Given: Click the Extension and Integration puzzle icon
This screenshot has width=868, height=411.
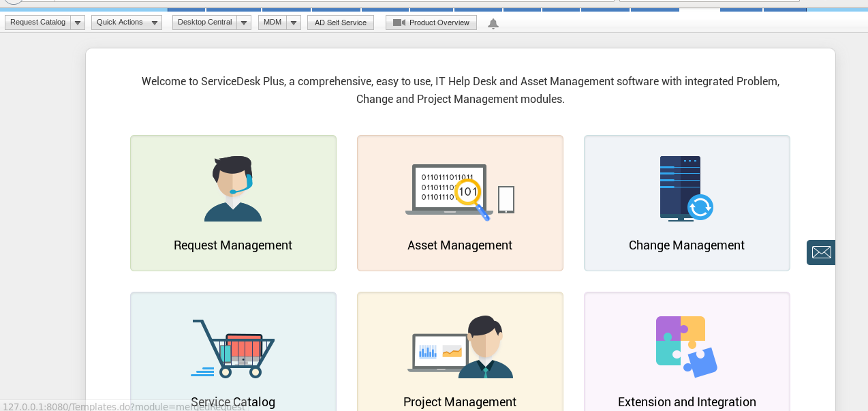Looking at the screenshot, I should tap(687, 347).
